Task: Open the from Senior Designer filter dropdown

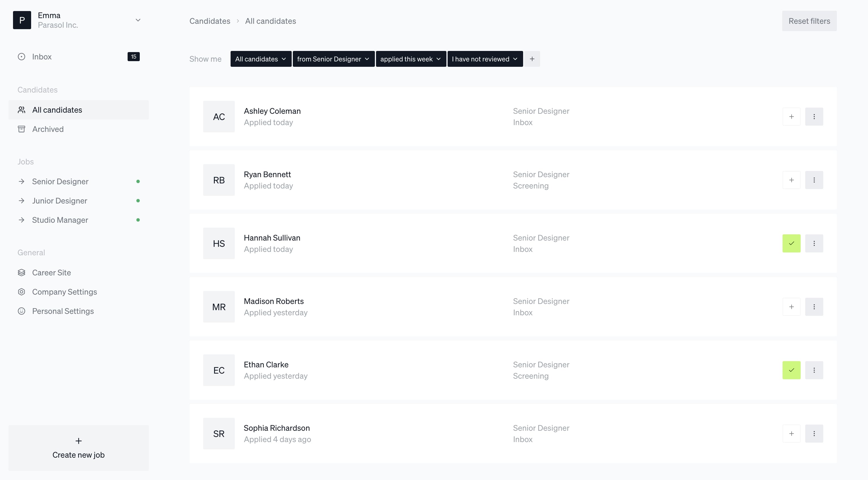Action: point(334,59)
